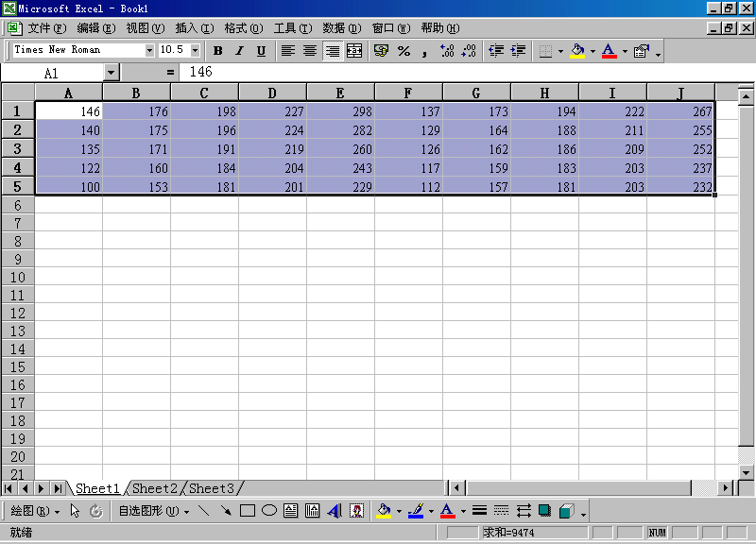756x544 pixels.
Task: Open the font name dropdown
Action: tap(149, 50)
